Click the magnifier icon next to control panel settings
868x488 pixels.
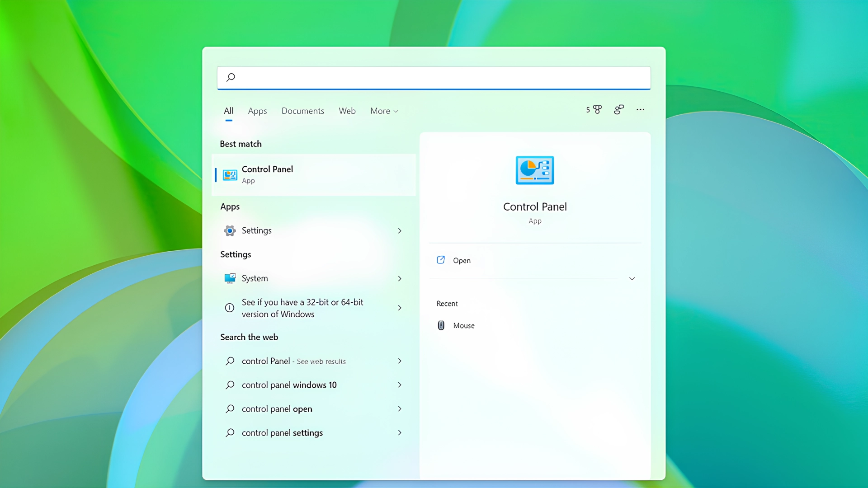230,433
